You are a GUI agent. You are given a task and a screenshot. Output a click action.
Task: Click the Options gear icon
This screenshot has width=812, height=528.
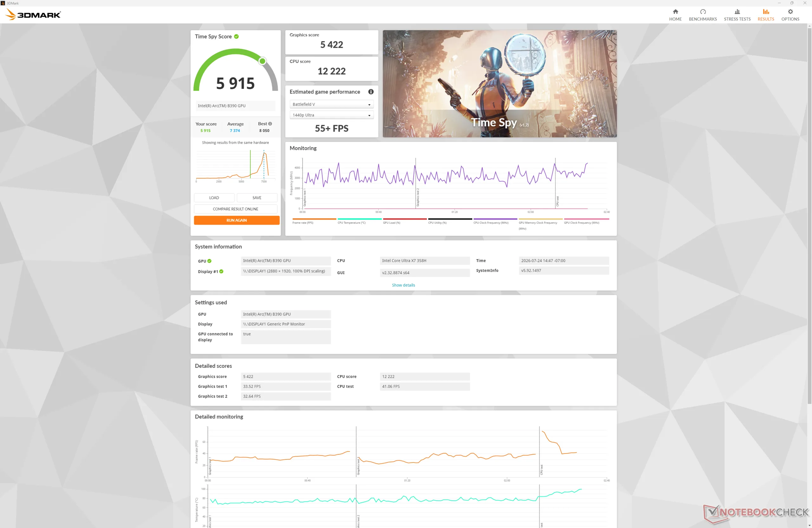click(x=790, y=12)
